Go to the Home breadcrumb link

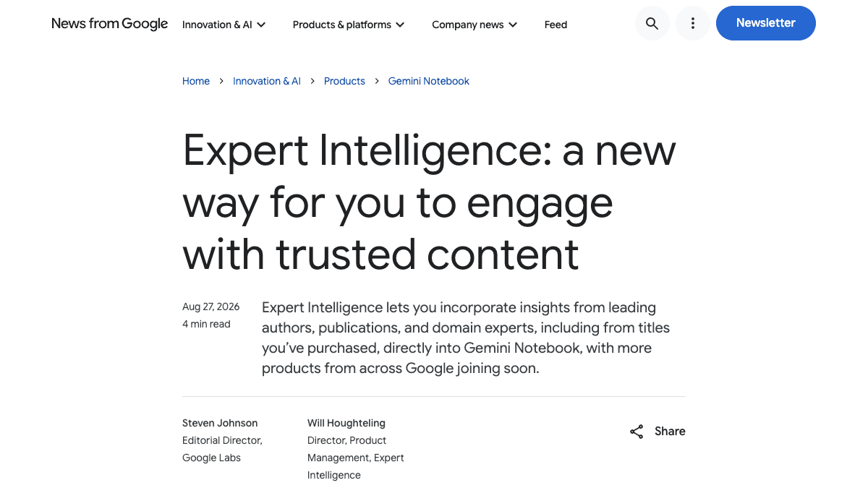[196, 81]
